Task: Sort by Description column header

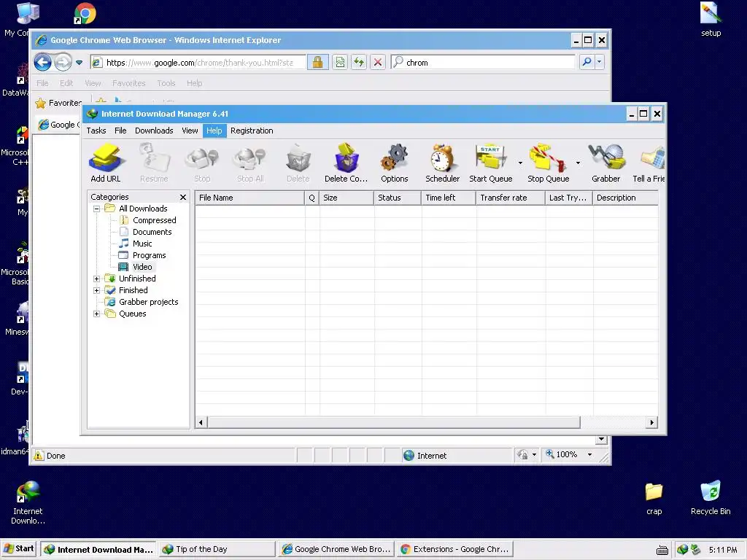Action: [x=625, y=198]
